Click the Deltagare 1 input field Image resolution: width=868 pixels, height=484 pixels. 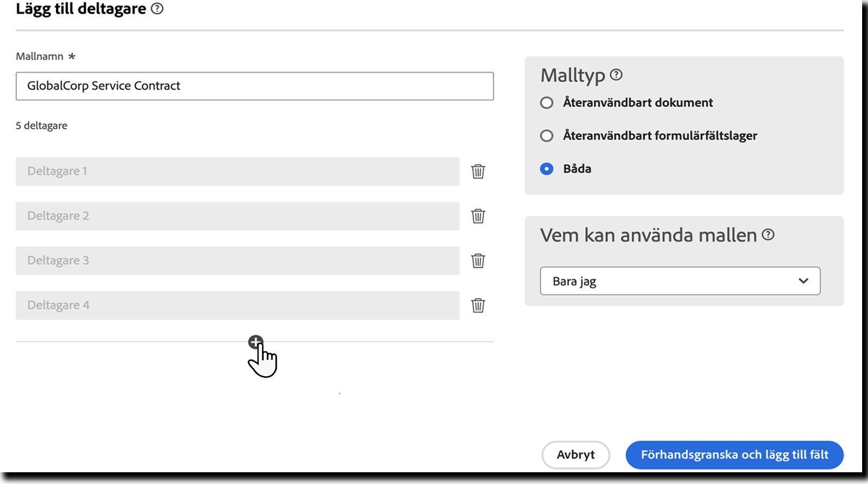pos(238,171)
